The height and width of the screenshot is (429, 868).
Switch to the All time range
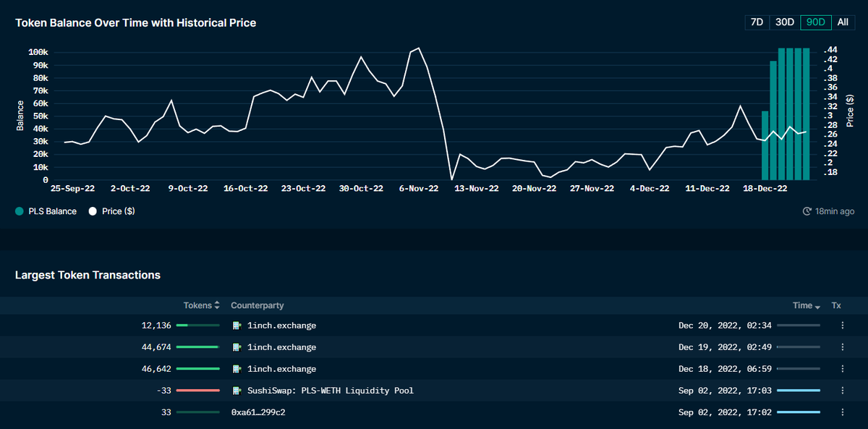843,22
